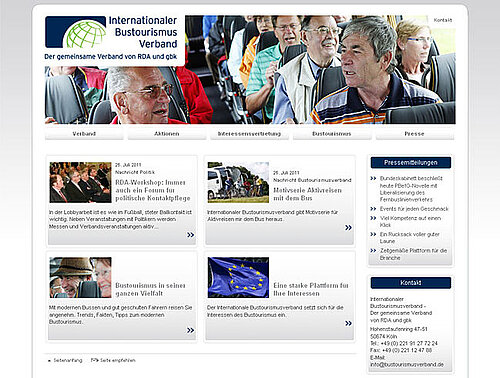This screenshot has height=378, width=500.
Task: Click the arrow icon under Bustourismus in seiner ganzen Vielfalt
Action: (190, 330)
